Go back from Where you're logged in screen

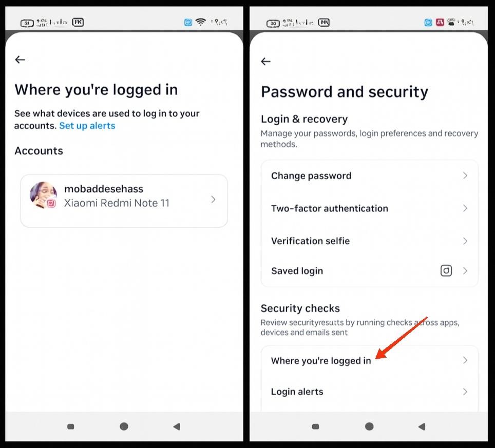click(20, 60)
